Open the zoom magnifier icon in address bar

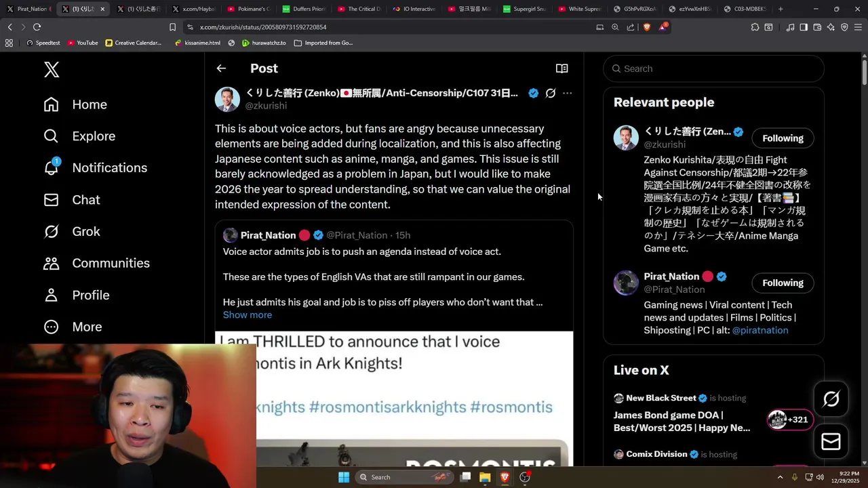(615, 27)
